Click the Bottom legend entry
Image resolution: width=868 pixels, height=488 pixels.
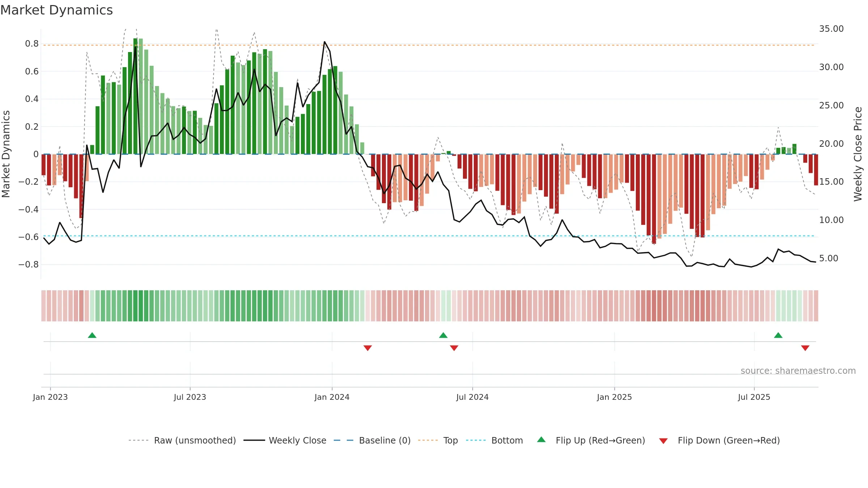pyautogui.click(x=494, y=440)
